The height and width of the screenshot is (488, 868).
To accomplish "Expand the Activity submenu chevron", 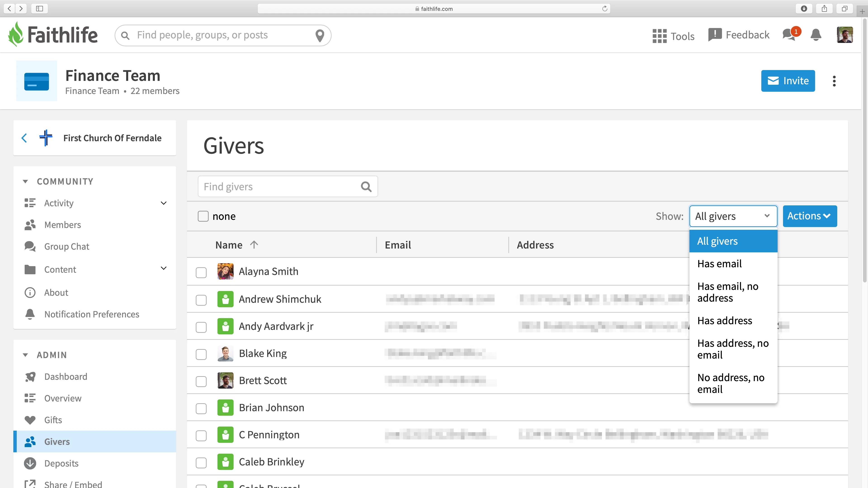I will pos(163,203).
